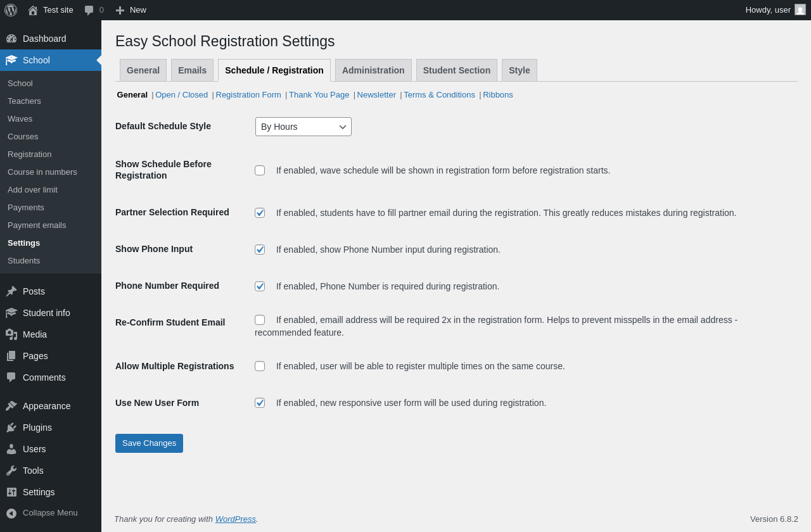This screenshot has width=811, height=532.
Task: Go to Terms & Conditions subsection
Action: [x=439, y=95]
